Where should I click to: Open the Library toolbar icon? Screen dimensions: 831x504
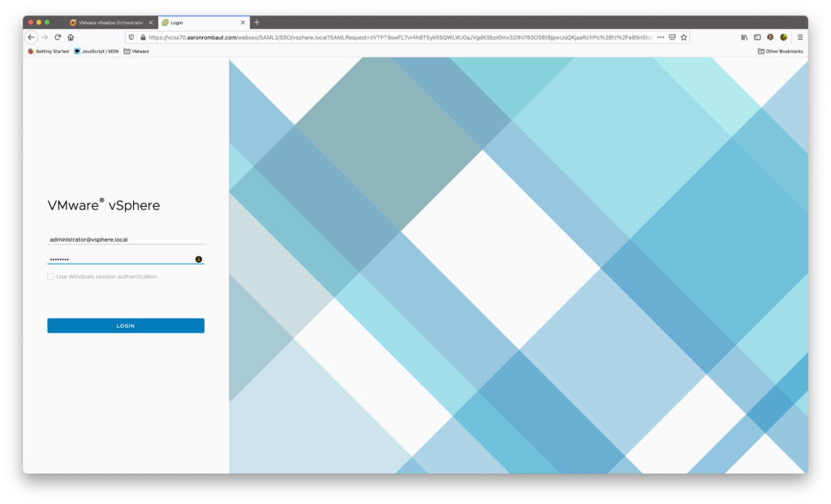coord(744,37)
